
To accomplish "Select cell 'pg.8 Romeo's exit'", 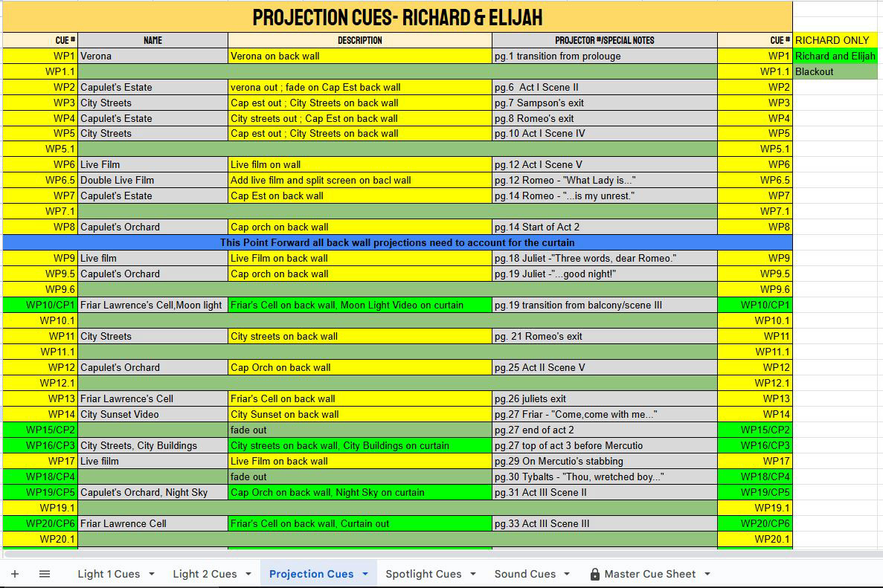I will tap(605, 118).
